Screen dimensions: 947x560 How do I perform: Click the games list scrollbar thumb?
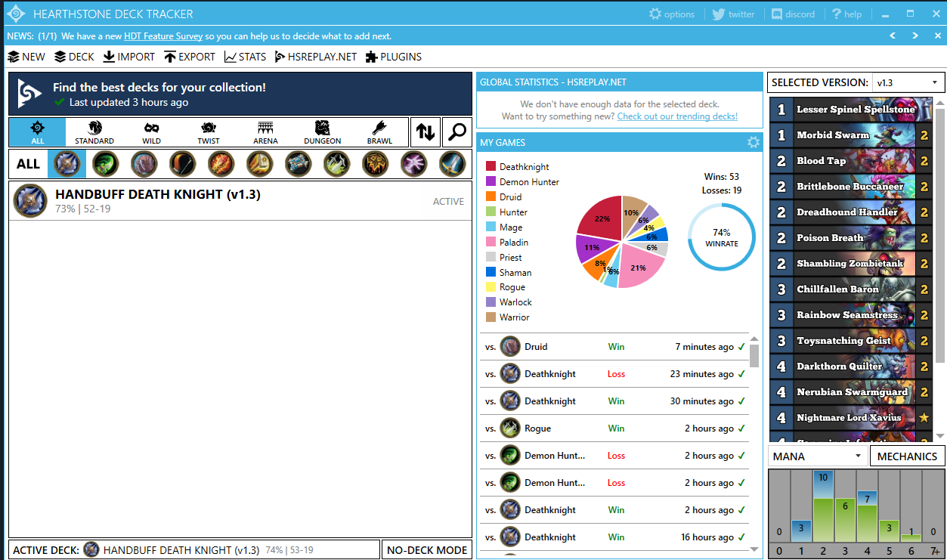pos(754,355)
